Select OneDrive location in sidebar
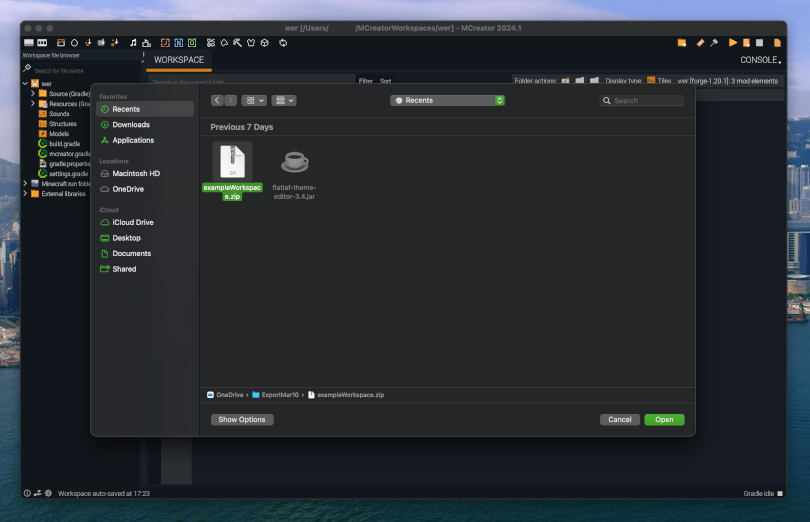 (145, 189)
